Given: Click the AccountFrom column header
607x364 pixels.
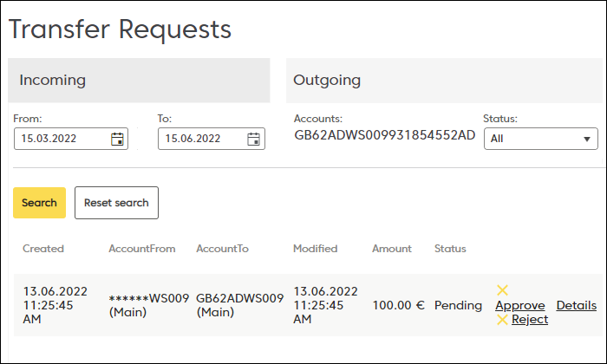Looking at the screenshot, I should pos(142,249).
